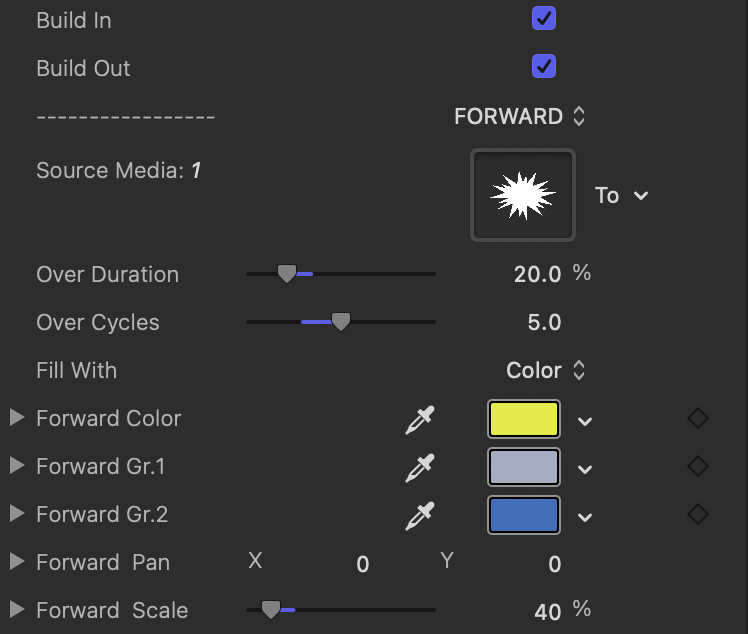Click keyframe diamond for Forward Gr.1
748x634 pixels.
(x=698, y=466)
